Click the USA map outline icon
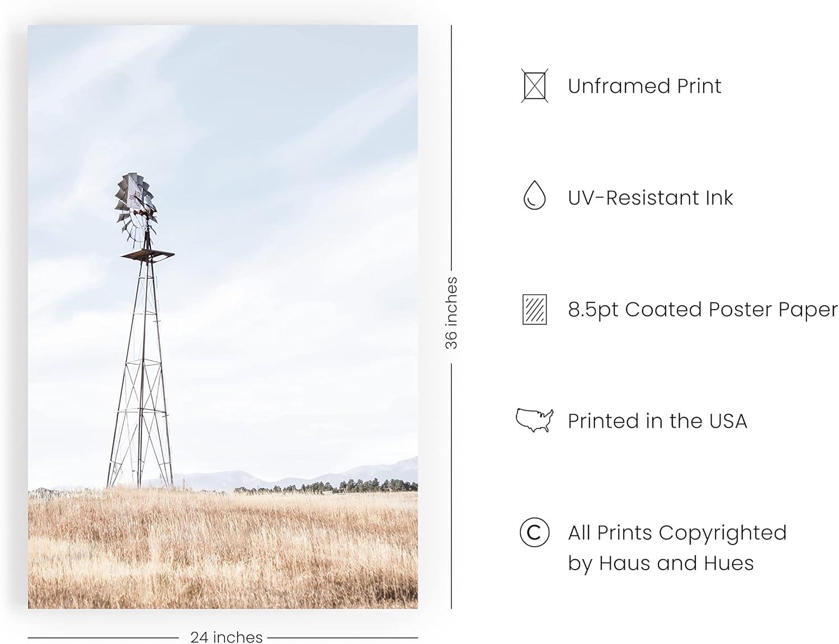 [534, 420]
